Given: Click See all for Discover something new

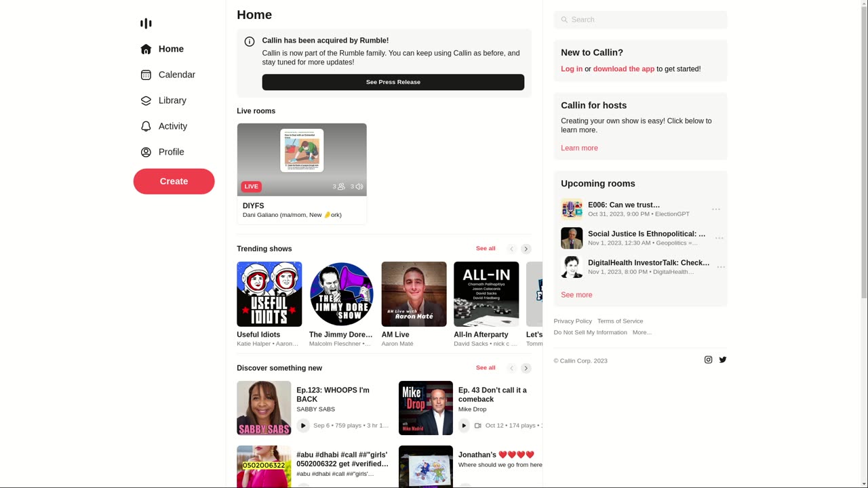Looking at the screenshot, I should [486, 368].
